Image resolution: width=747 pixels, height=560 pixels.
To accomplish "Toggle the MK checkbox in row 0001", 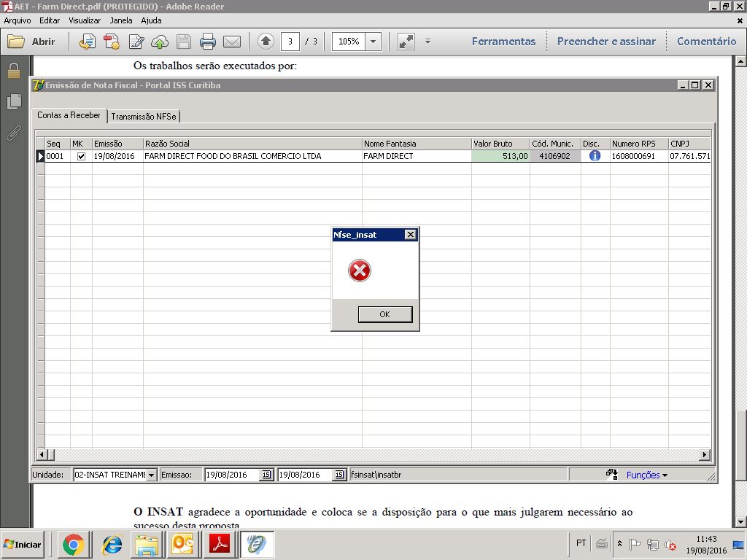I will click(82, 156).
